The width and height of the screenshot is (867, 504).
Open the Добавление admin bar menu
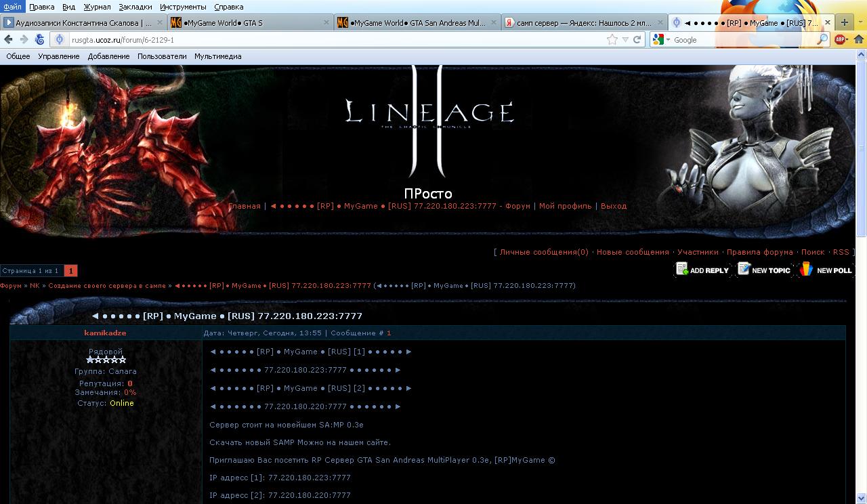point(108,57)
